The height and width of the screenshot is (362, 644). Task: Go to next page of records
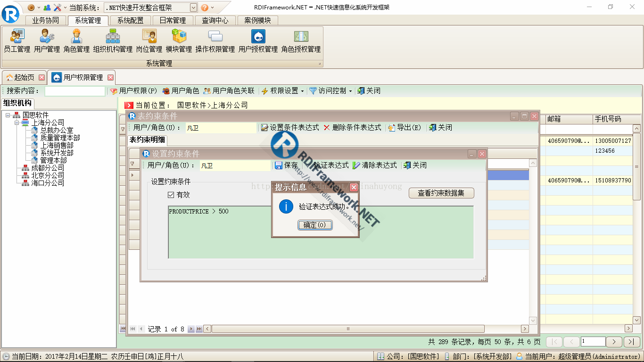(x=613, y=342)
